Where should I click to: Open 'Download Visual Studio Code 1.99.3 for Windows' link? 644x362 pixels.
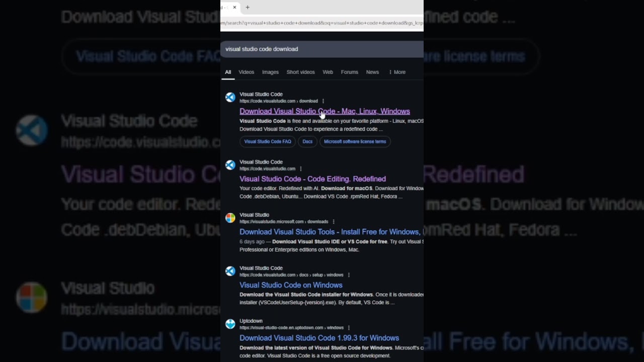click(319, 338)
